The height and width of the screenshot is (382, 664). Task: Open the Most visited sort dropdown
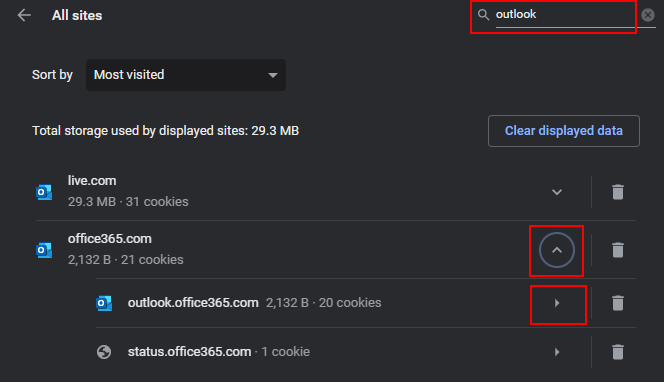[185, 75]
